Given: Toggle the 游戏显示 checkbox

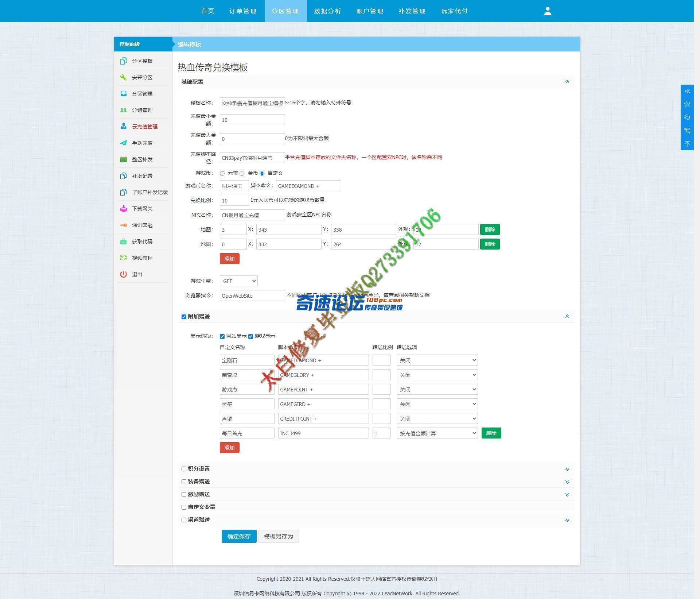Looking at the screenshot, I should (250, 336).
